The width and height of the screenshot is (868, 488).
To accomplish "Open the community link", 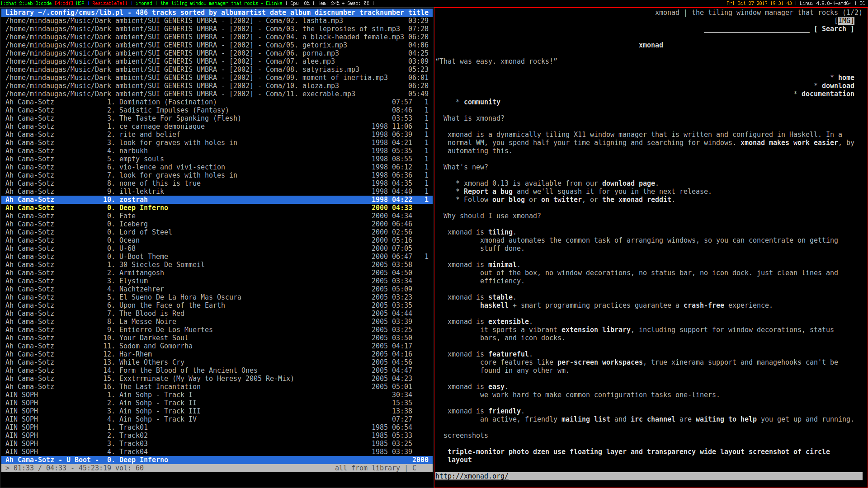I will pyautogui.click(x=482, y=102).
